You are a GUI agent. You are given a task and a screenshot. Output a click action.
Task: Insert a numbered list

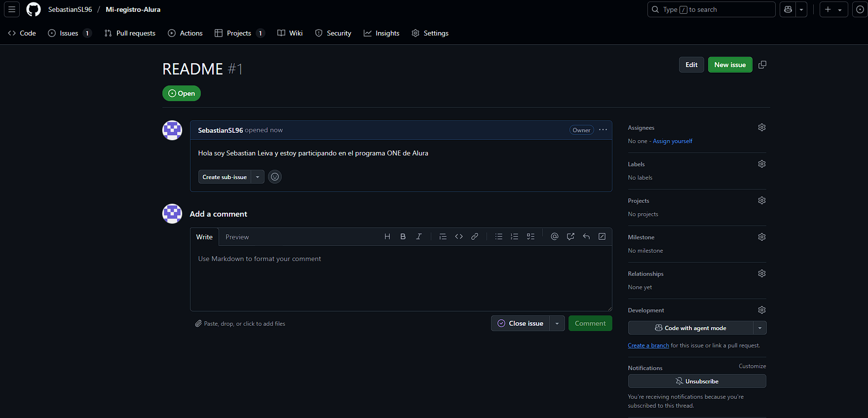pos(515,236)
